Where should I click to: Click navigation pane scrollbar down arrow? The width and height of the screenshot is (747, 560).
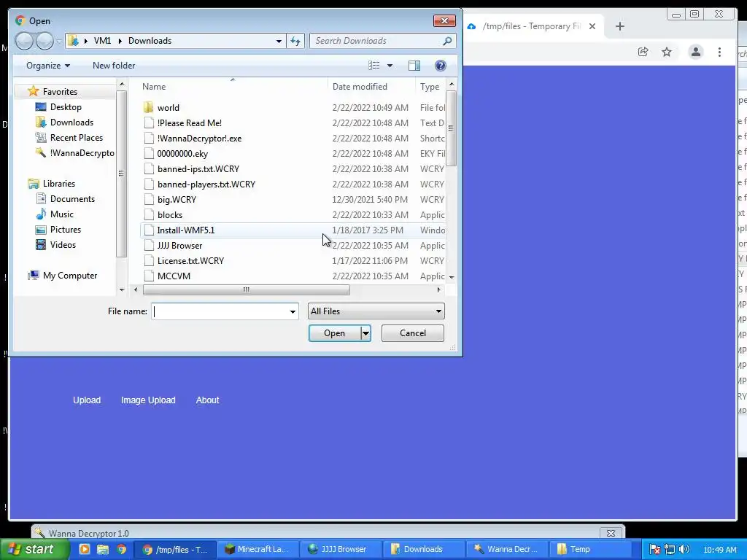(x=122, y=289)
